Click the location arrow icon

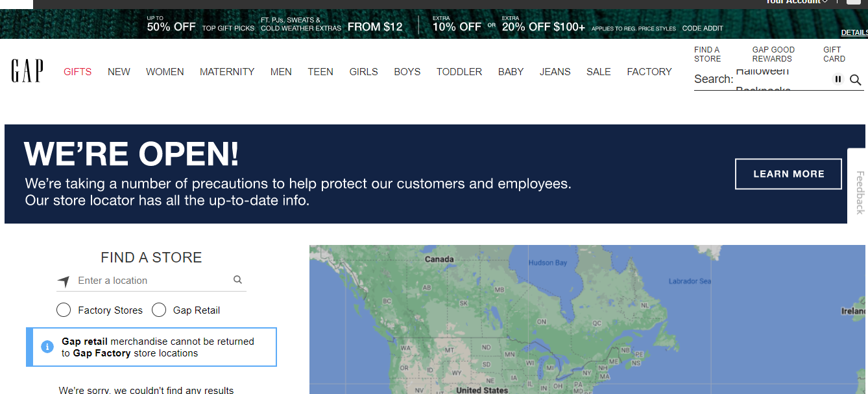(x=63, y=281)
